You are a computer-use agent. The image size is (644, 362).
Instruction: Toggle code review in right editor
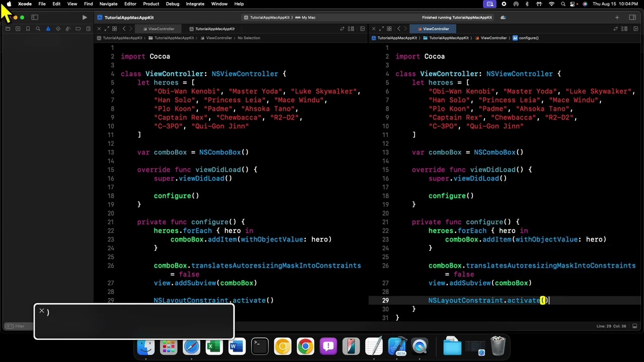[x=616, y=29]
